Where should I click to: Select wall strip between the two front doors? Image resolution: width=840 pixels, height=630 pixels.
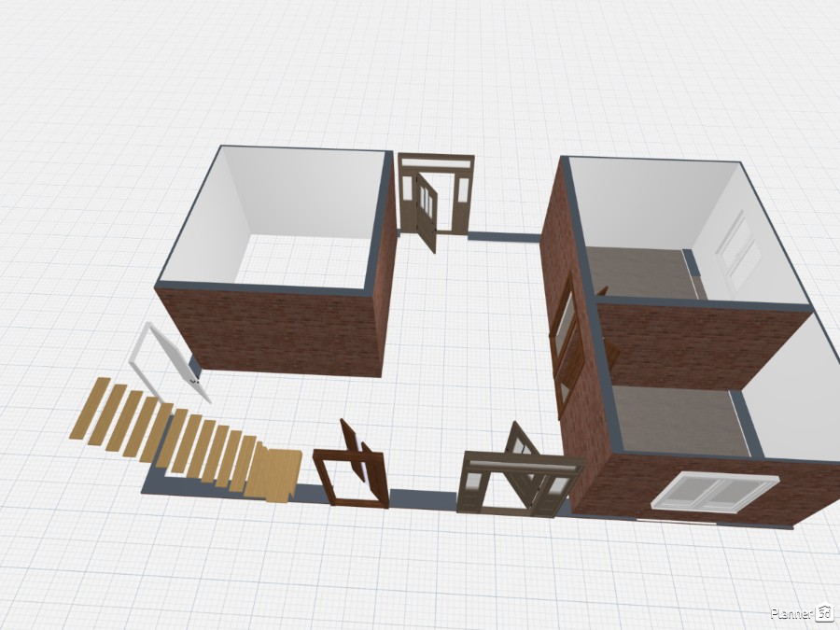(423, 498)
